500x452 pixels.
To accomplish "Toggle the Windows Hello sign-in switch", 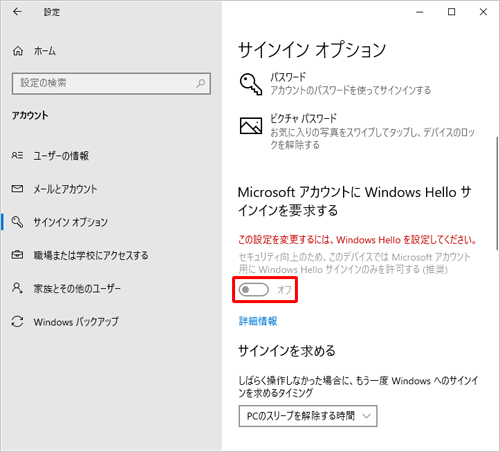I will coord(254,290).
